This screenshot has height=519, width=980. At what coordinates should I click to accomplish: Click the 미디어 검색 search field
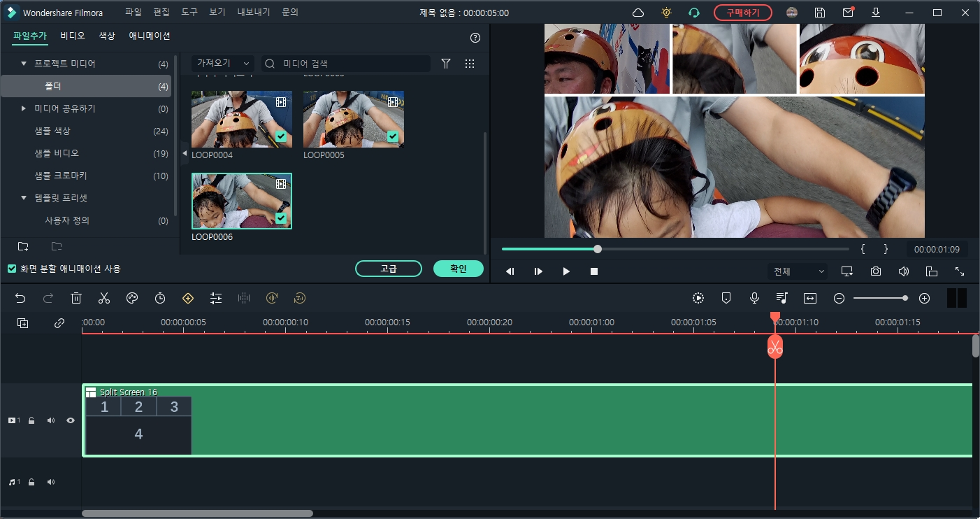346,64
